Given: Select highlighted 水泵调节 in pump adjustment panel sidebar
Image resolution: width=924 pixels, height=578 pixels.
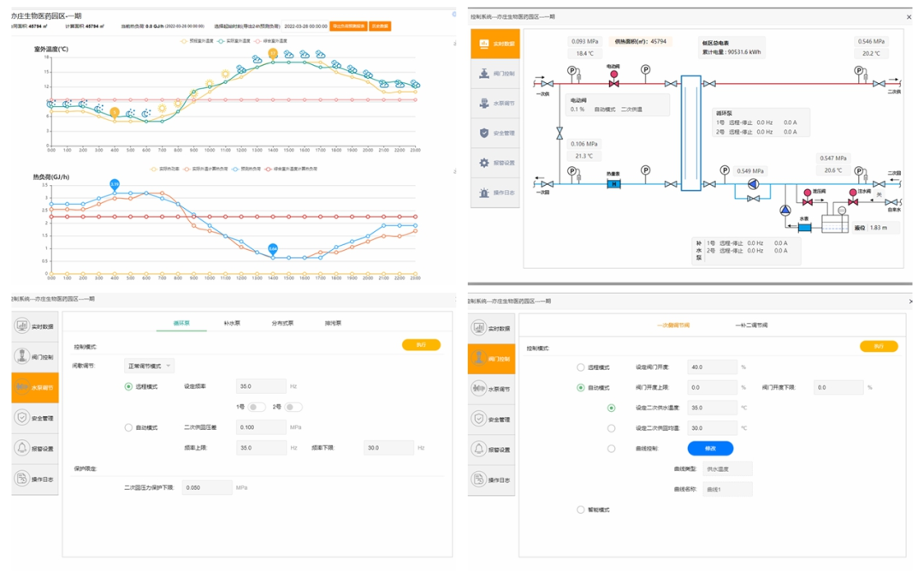Looking at the screenshot, I should tap(35, 388).
